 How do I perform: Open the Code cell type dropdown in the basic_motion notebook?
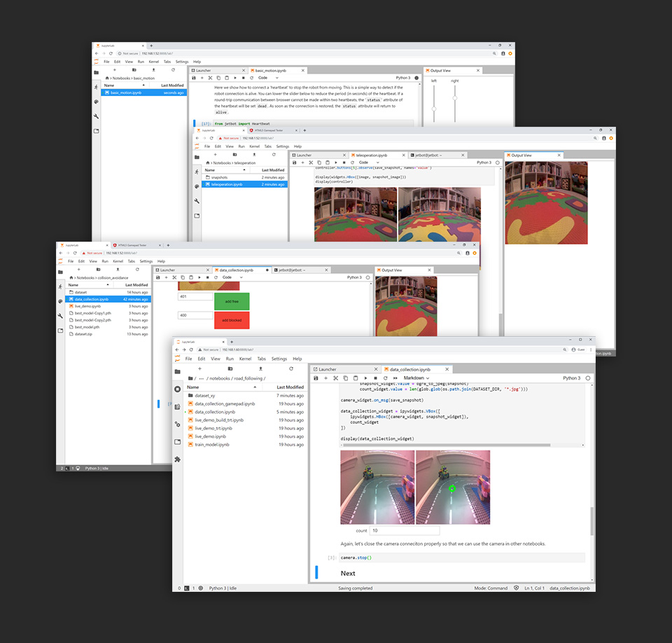pyautogui.click(x=264, y=78)
